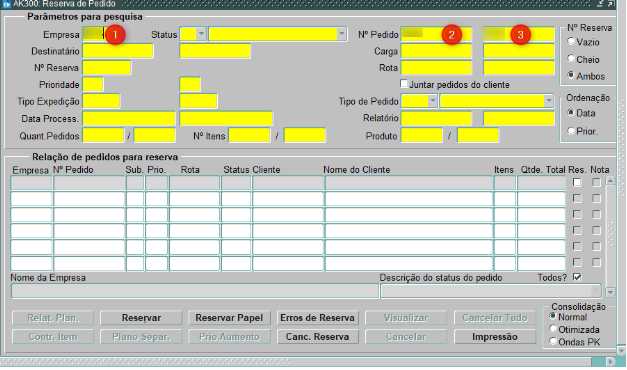The width and height of the screenshot is (627, 370).
Task: Select Otimizada consolidation radio
Action: [553, 329]
